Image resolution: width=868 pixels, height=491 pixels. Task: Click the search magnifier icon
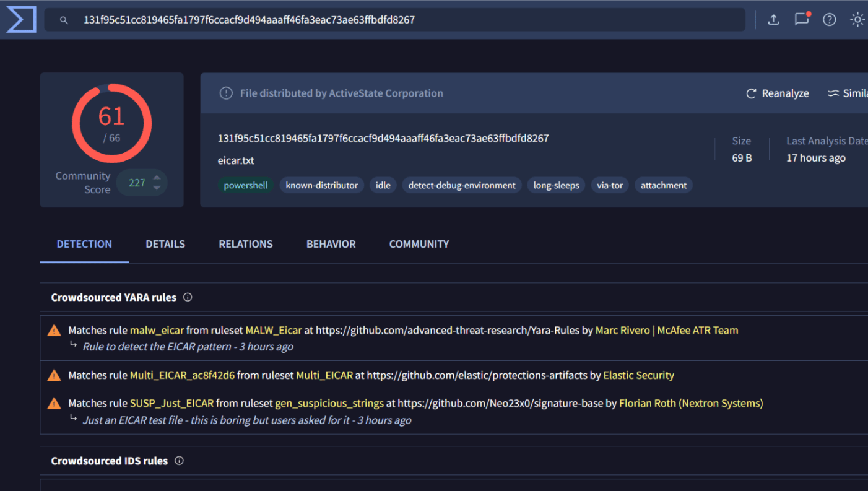pyautogui.click(x=64, y=20)
